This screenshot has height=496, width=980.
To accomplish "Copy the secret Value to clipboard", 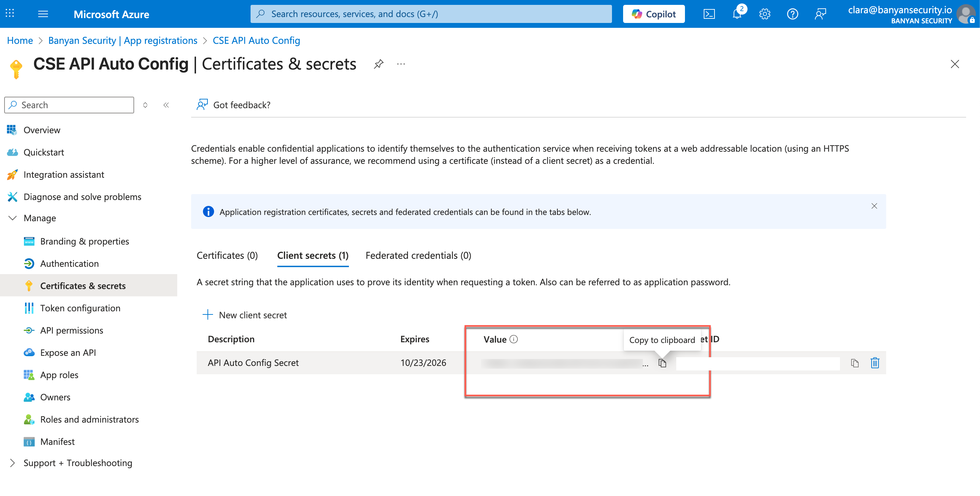I will click(x=662, y=363).
